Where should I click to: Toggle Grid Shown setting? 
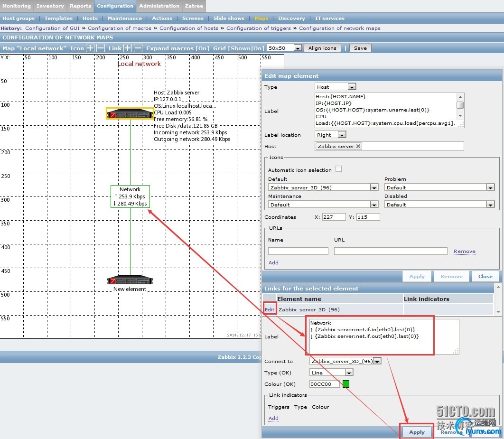[241, 48]
